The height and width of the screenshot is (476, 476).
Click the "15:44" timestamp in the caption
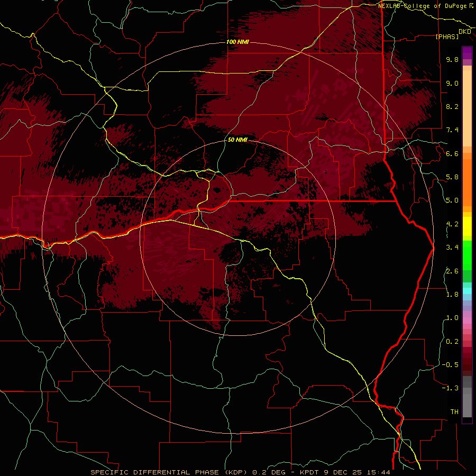click(x=379, y=472)
